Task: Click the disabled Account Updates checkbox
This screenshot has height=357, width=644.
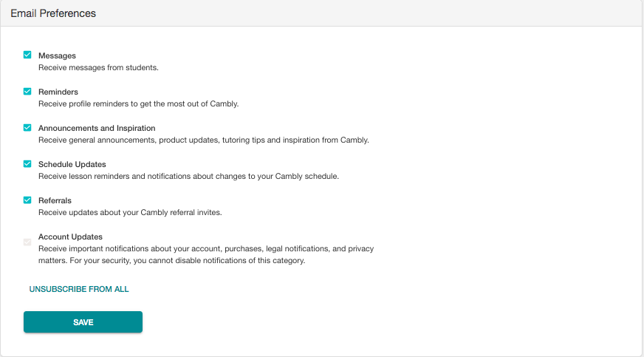Action: tap(27, 242)
